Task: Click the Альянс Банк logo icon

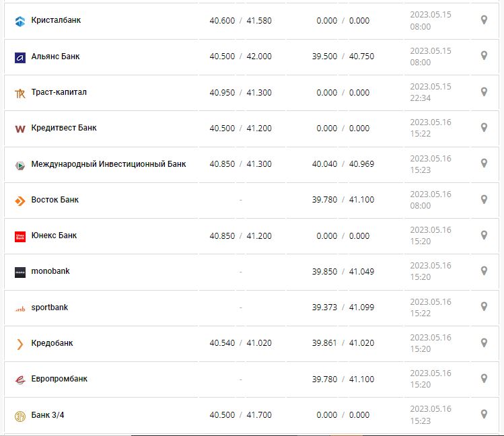Action: point(20,57)
